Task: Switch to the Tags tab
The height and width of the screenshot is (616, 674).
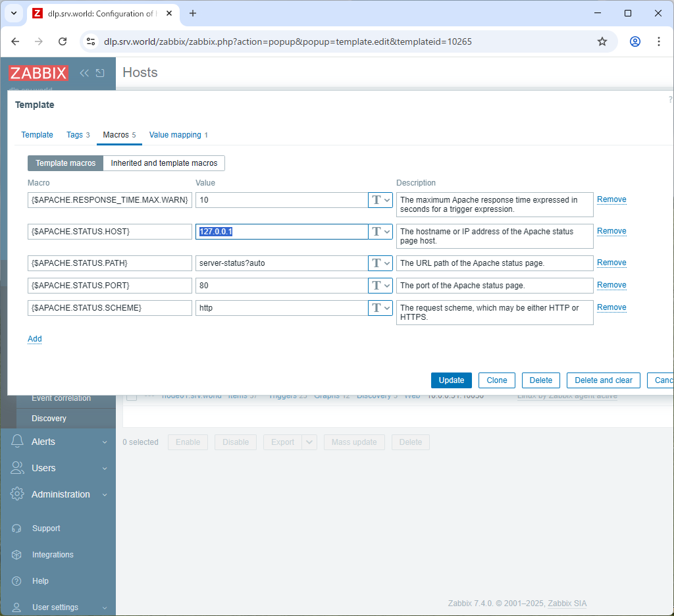Action: tap(74, 135)
